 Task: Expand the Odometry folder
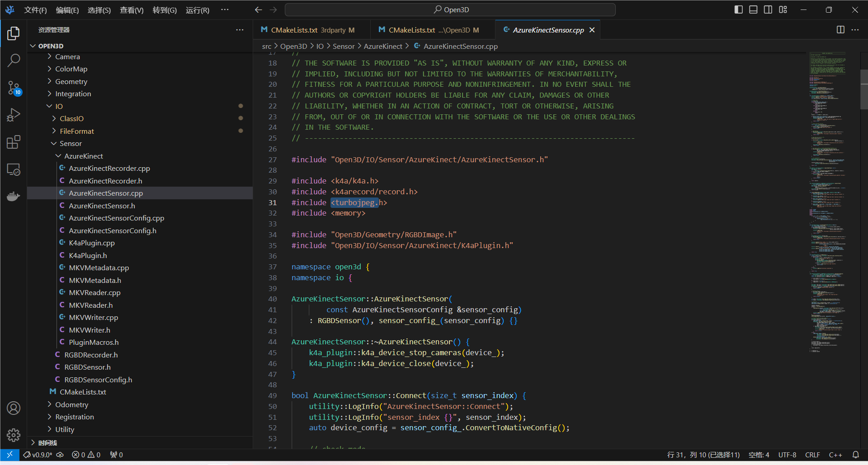point(71,404)
